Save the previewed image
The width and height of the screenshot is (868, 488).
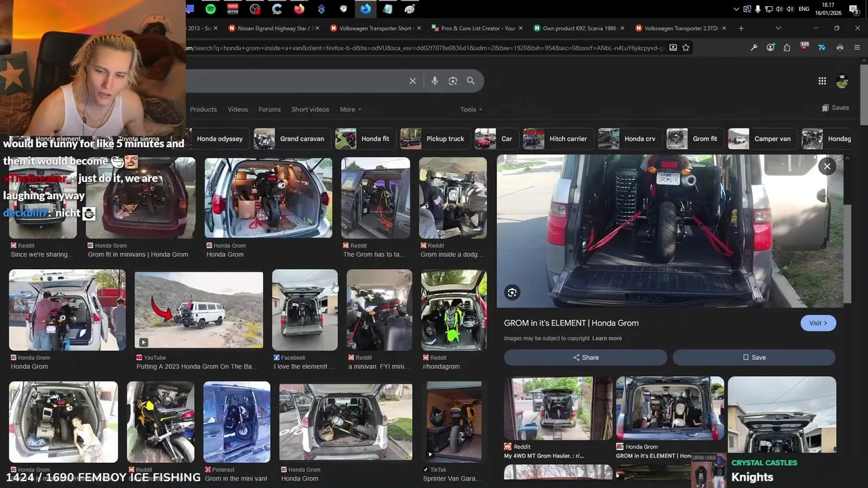click(x=754, y=357)
